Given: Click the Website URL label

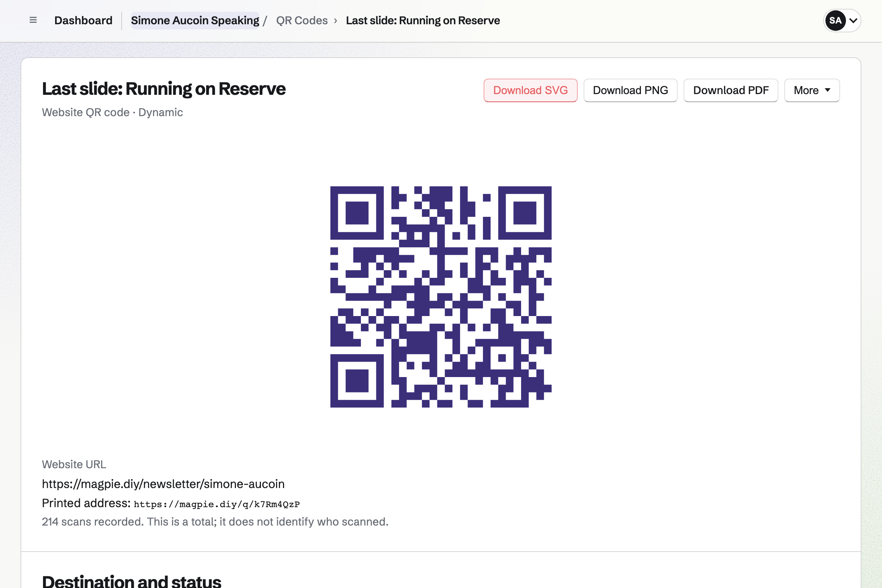Looking at the screenshot, I should pyautogui.click(x=74, y=464).
